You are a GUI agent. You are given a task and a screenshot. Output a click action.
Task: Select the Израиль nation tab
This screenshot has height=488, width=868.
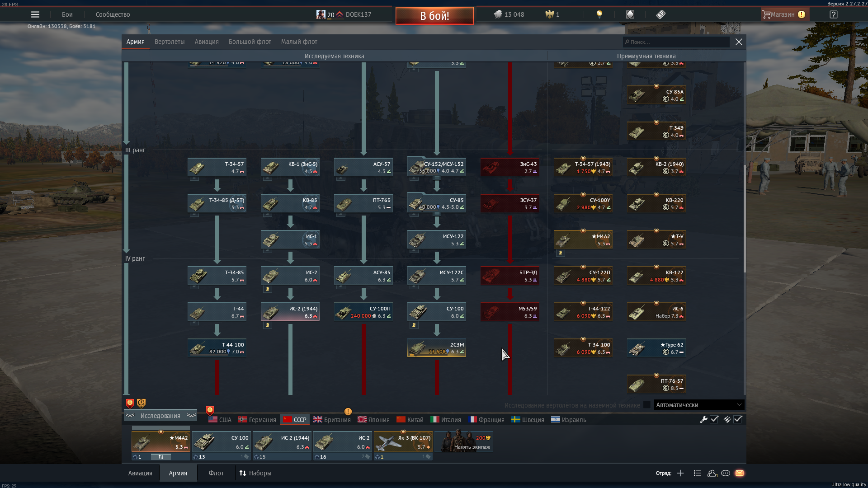pyautogui.click(x=569, y=420)
